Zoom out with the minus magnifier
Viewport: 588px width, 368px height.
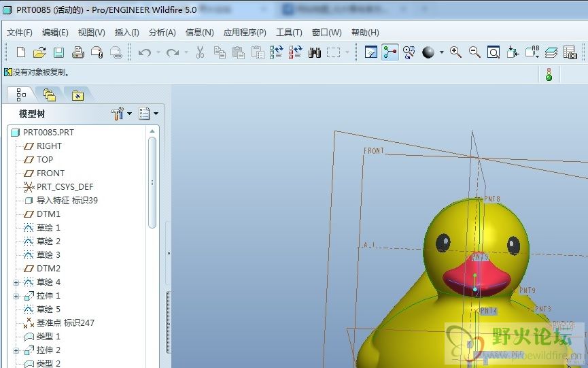474,52
